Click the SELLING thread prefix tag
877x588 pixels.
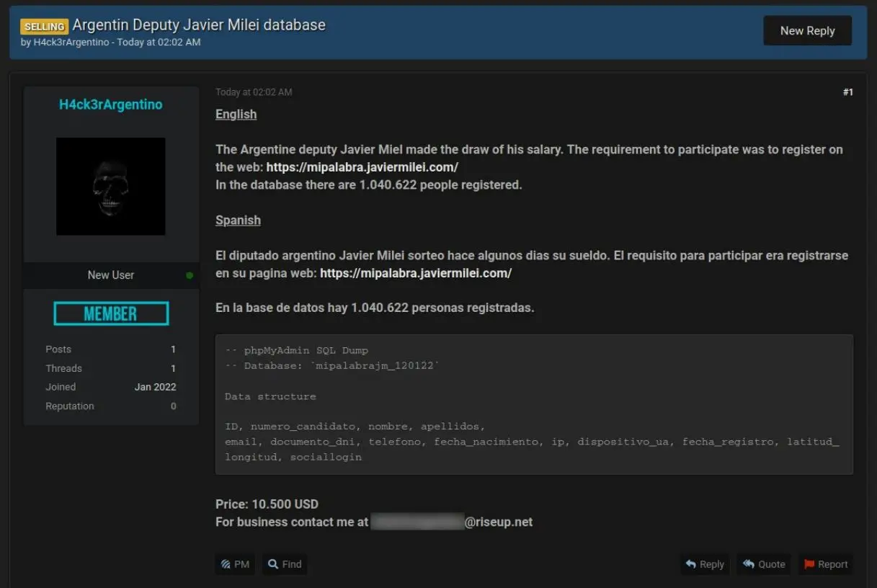[45, 27]
